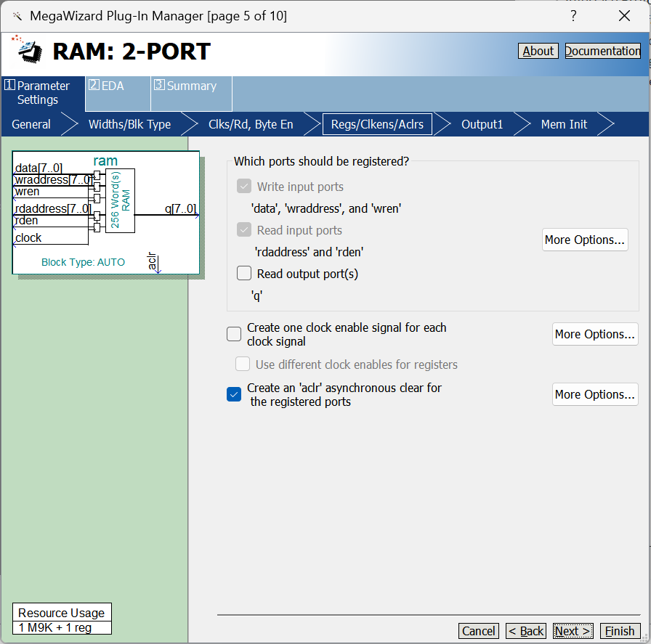Go to the General step
This screenshot has width=651, height=644.
point(31,124)
